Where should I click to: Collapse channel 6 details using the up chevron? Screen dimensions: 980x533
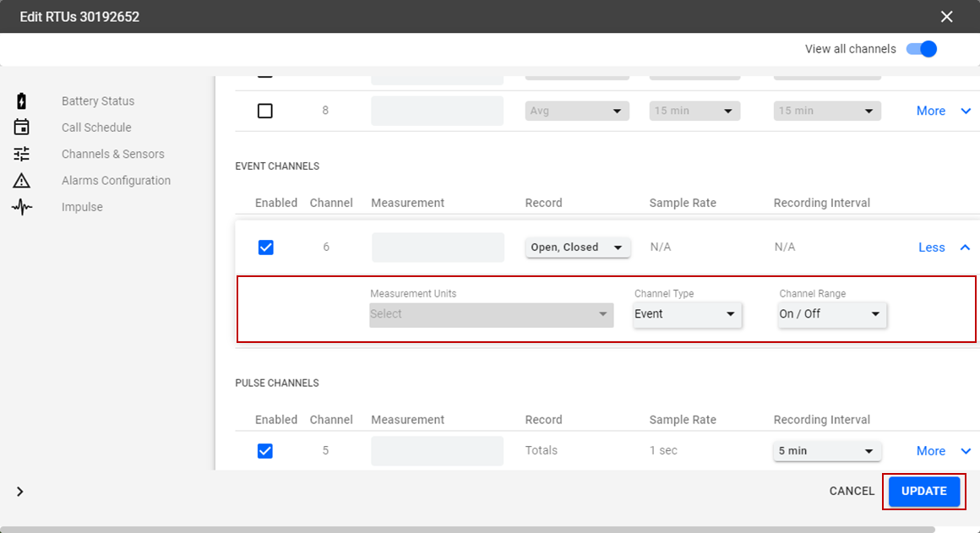coord(965,247)
